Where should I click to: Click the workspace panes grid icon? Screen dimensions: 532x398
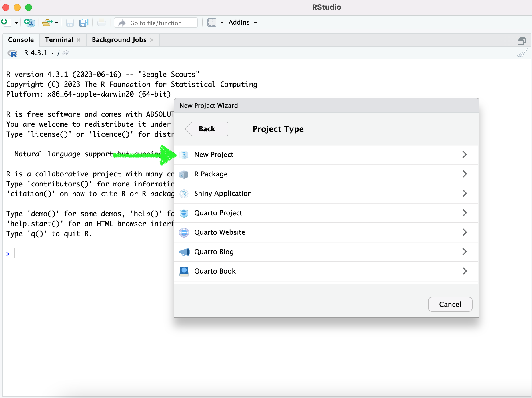pos(212,23)
